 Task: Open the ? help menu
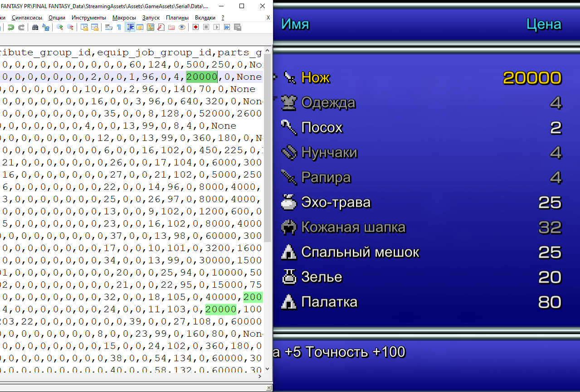click(223, 17)
